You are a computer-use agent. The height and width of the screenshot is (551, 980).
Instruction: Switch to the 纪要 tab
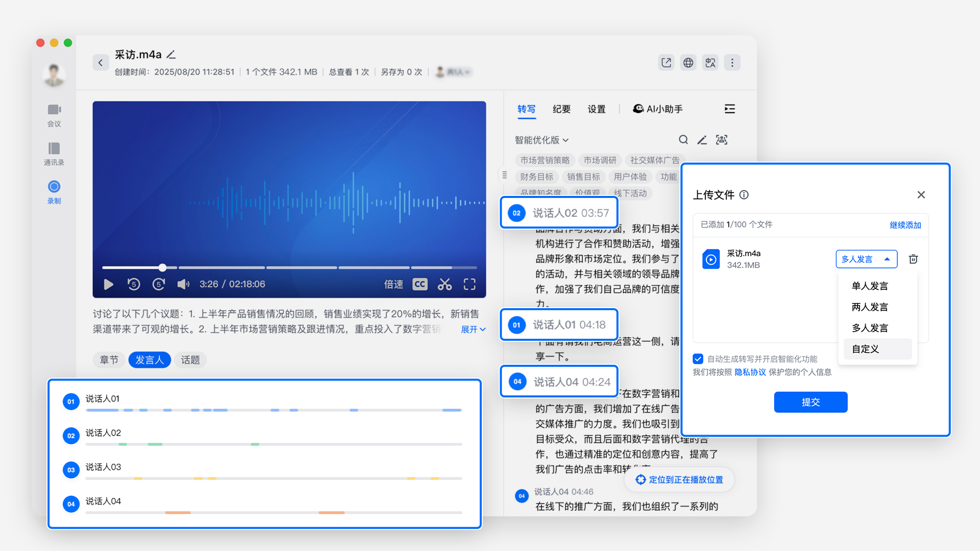tap(561, 109)
